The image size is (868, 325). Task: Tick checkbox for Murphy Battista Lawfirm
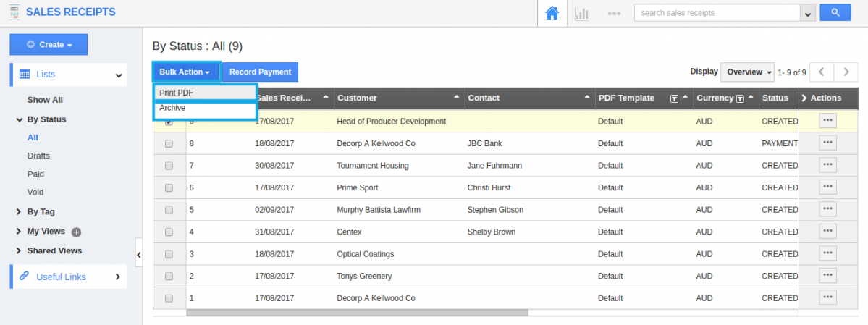[169, 210]
